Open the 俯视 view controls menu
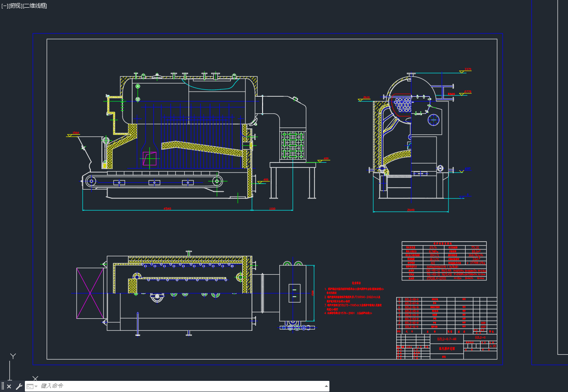Image resolution: width=568 pixels, height=392 pixels. pos(15,6)
